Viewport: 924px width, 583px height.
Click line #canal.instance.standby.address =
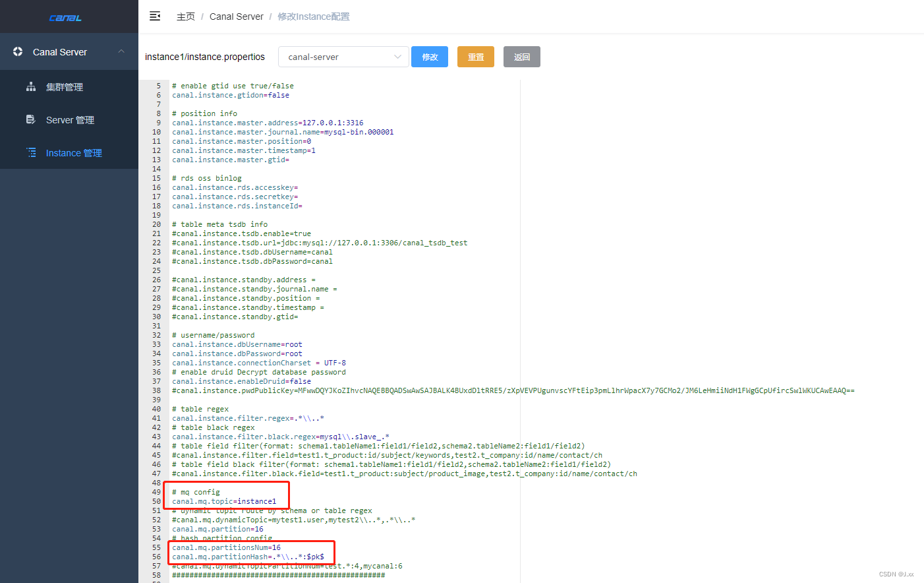point(244,280)
